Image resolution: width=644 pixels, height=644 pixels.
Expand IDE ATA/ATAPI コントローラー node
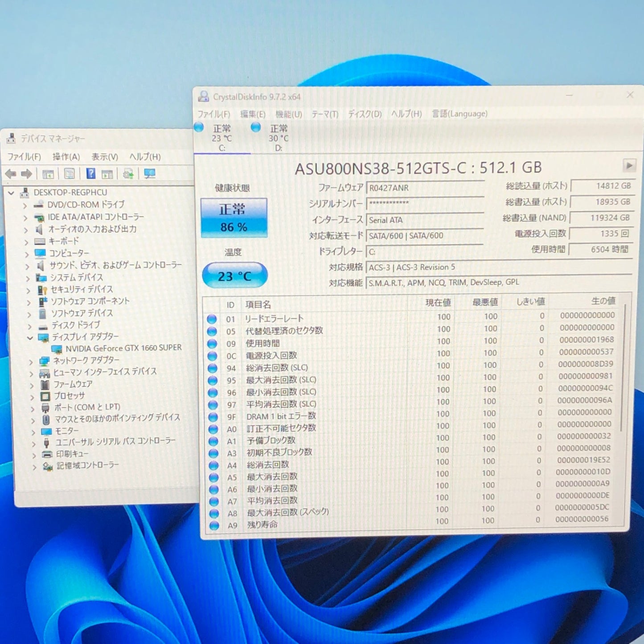25,218
